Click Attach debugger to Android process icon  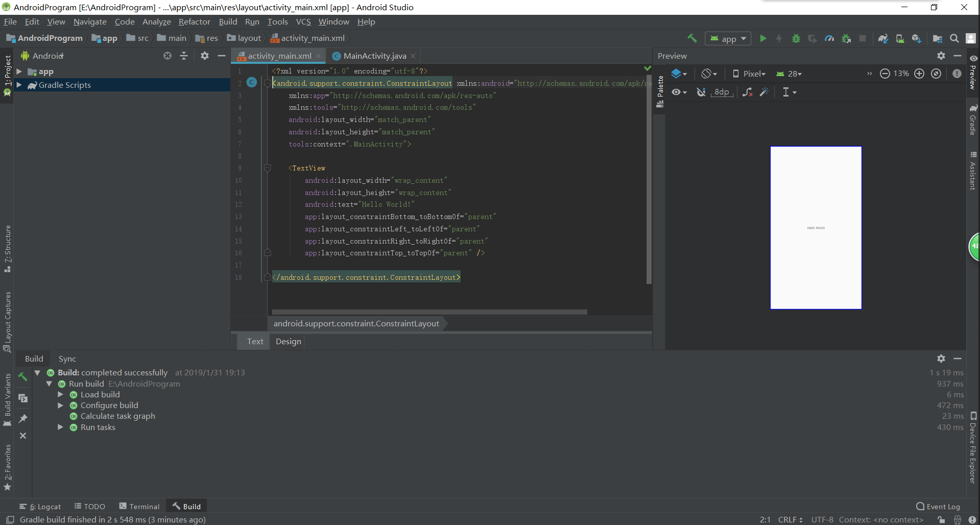pos(846,38)
